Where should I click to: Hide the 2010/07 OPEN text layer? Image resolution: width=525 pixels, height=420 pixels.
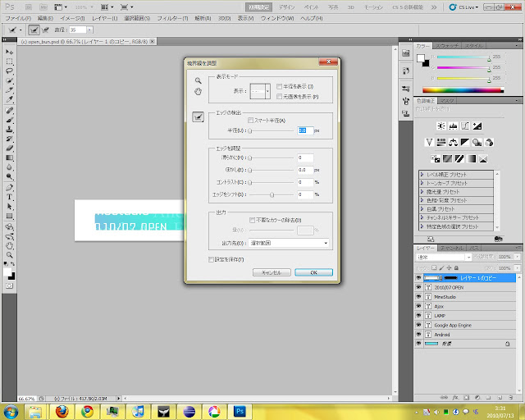pos(418,287)
